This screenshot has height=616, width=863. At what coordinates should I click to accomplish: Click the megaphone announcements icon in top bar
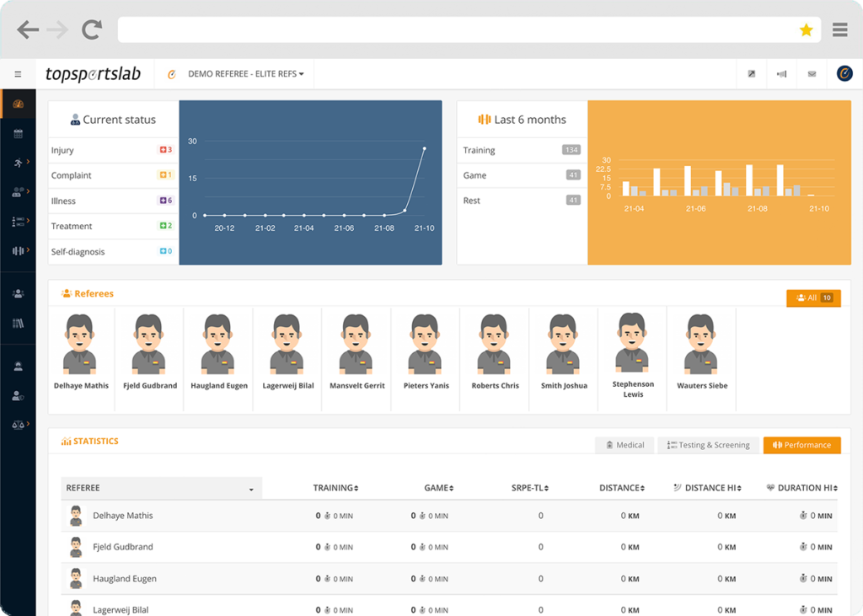pyautogui.click(x=781, y=73)
